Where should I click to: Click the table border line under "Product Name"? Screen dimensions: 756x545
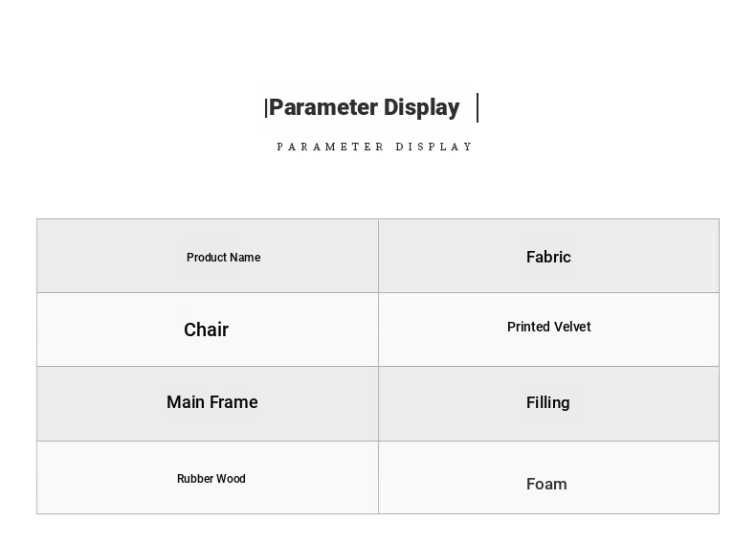coord(207,292)
